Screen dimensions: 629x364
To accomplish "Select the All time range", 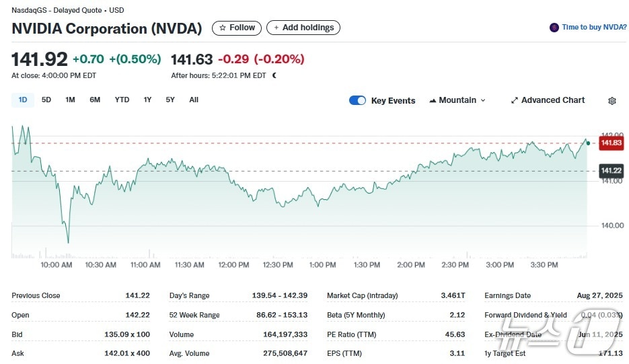I will pyautogui.click(x=194, y=100).
